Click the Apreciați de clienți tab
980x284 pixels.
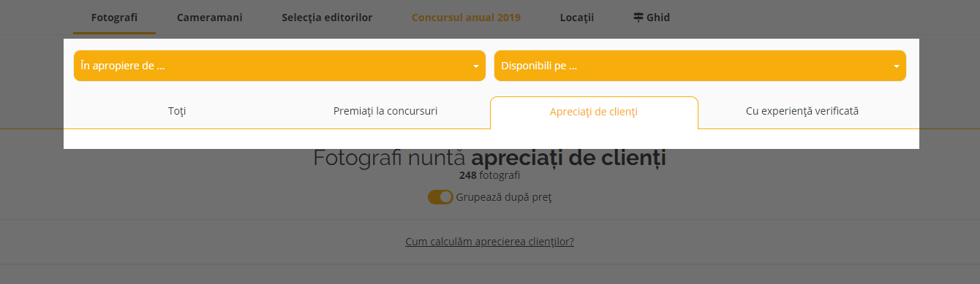point(594,112)
